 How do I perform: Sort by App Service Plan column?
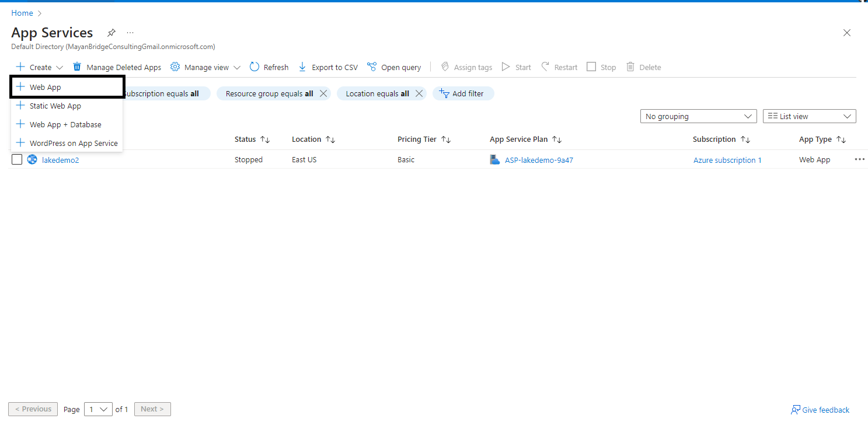pyautogui.click(x=526, y=139)
